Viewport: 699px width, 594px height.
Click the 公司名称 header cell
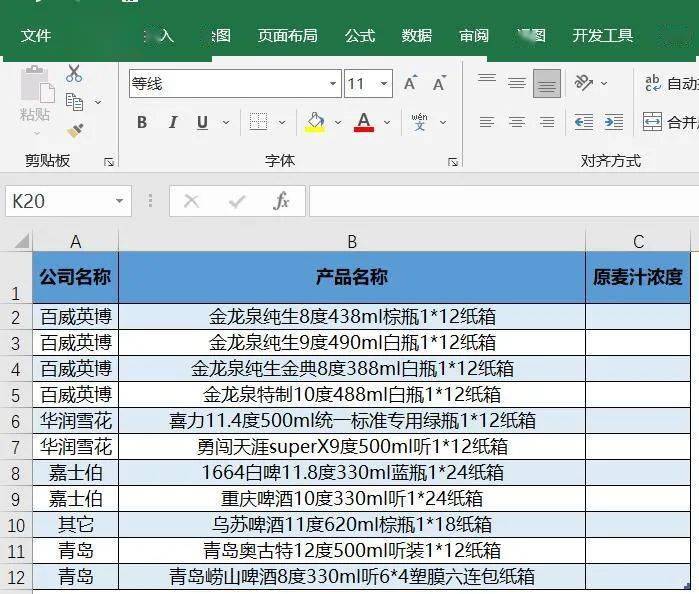76,277
